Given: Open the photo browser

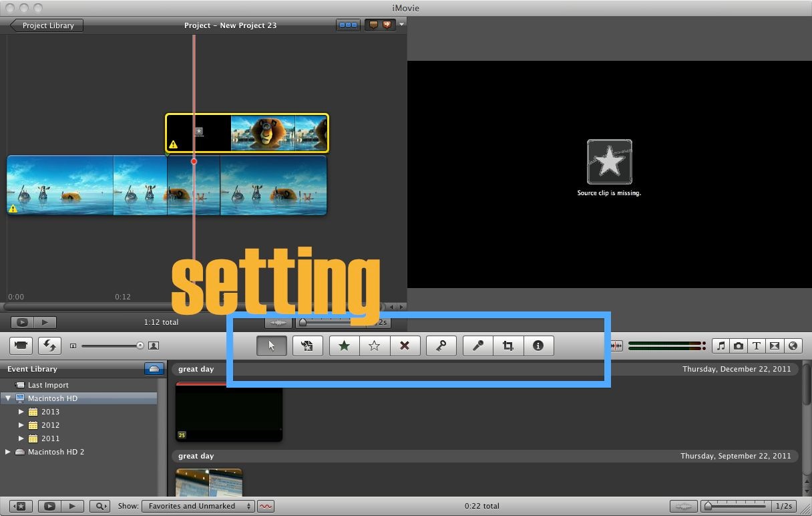Looking at the screenshot, I should point(739,346).
